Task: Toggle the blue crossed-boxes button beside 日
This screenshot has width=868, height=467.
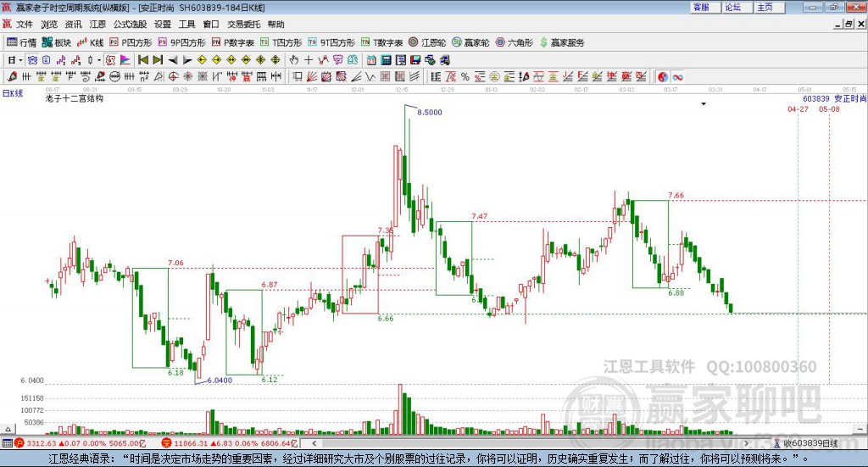Action: (32, 60)
